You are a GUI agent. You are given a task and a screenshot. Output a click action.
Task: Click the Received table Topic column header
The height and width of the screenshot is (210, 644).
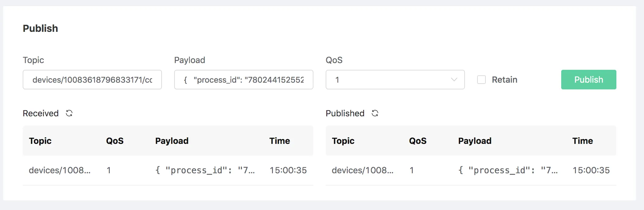point(40,141)
